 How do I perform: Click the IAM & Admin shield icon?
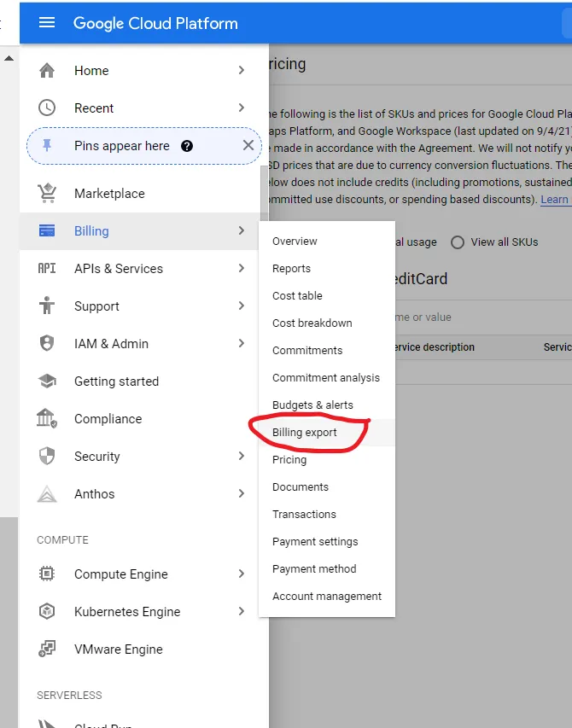(47, 343)
